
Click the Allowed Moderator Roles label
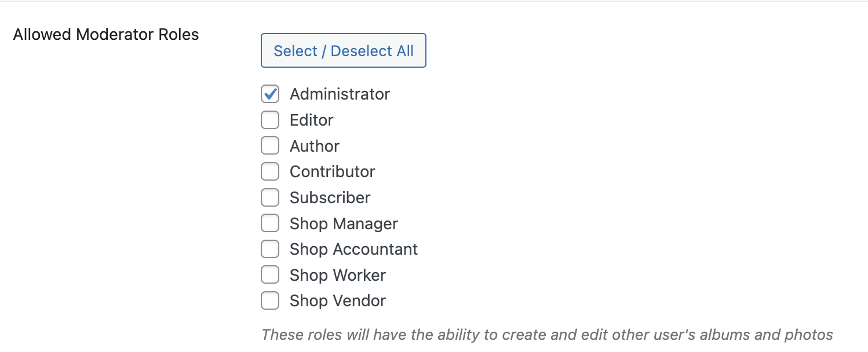105,34
